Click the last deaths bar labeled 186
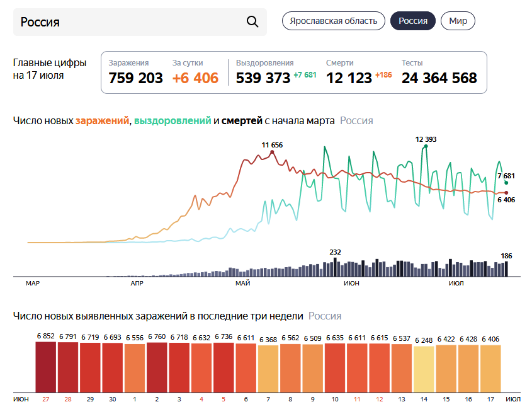Screen dimensions: 532x414 (x=506, y=269)
